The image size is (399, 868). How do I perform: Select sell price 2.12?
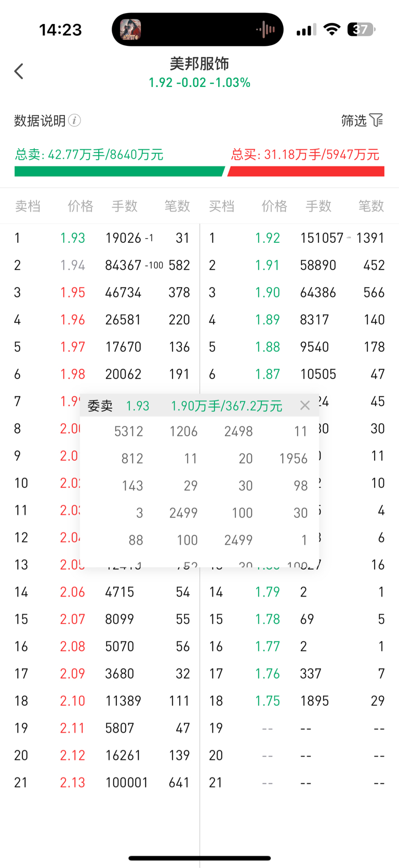(73, 755)
